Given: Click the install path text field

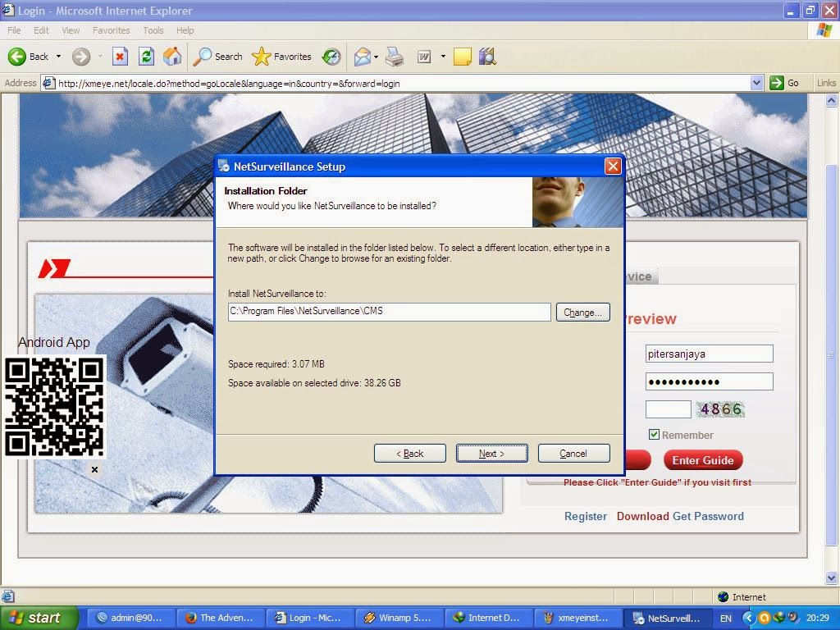Looking at the screenshot, I should click(x=390, y=312).
